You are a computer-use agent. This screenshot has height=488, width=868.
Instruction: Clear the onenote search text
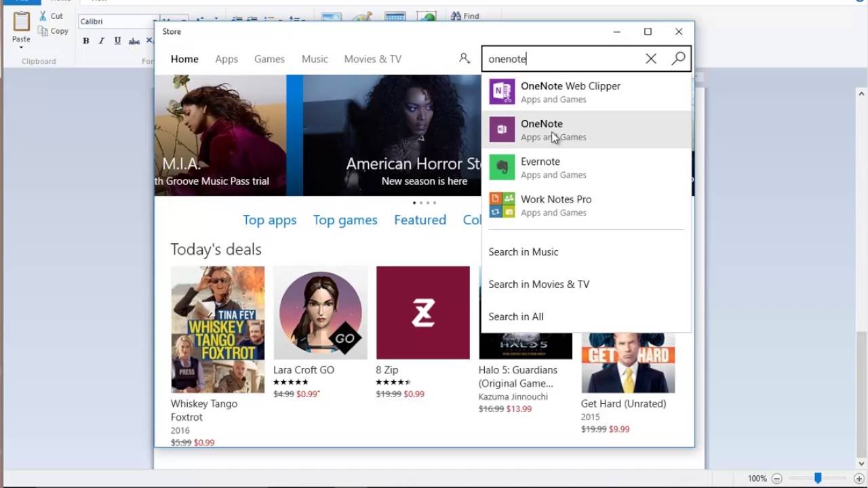651,59
